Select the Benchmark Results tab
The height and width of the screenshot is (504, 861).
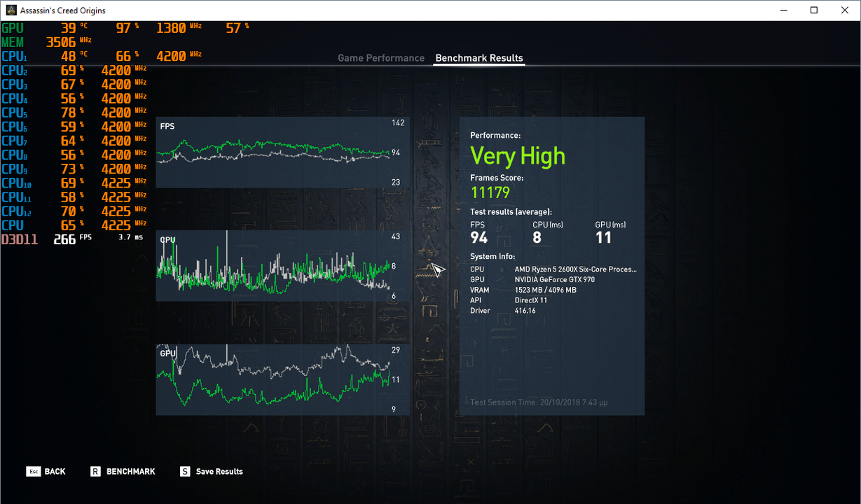479,58
